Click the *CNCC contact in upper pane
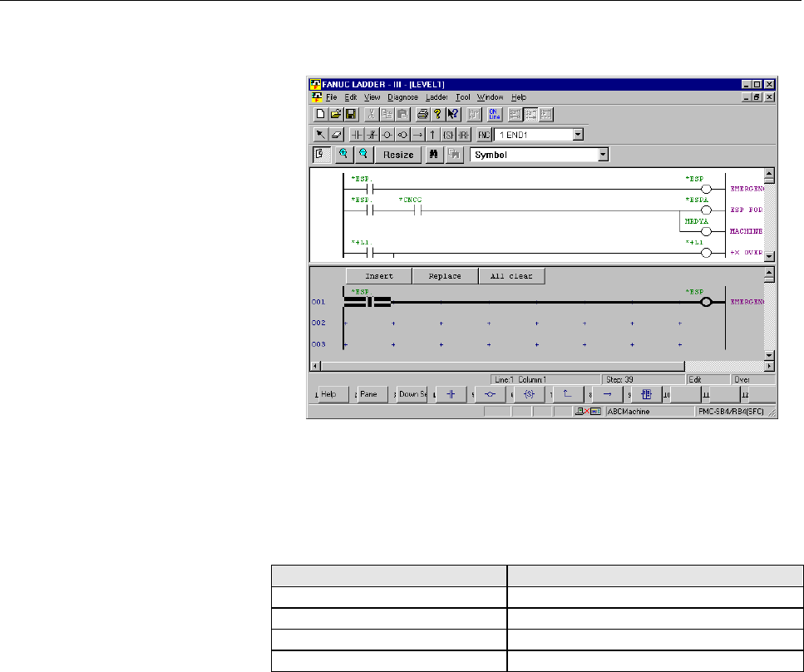 pyautogui.click(x=418, y=210)
